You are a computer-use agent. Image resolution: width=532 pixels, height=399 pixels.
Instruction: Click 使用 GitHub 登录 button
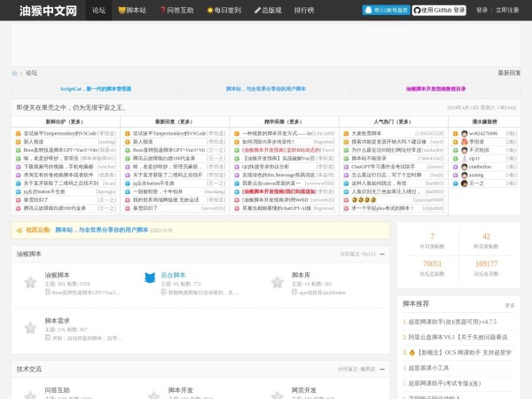click(x=439, y=10)
